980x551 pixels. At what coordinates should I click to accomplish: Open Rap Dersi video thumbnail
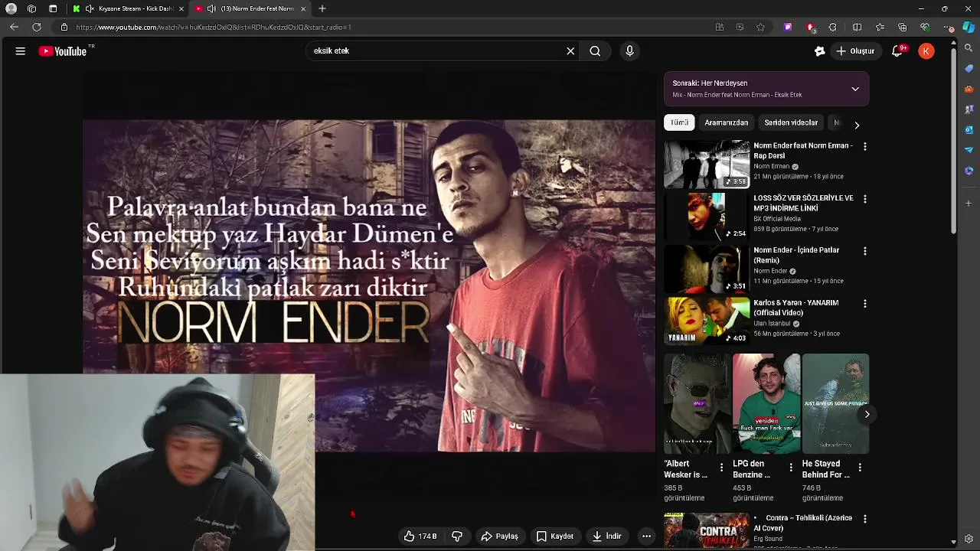coord(707,164)
